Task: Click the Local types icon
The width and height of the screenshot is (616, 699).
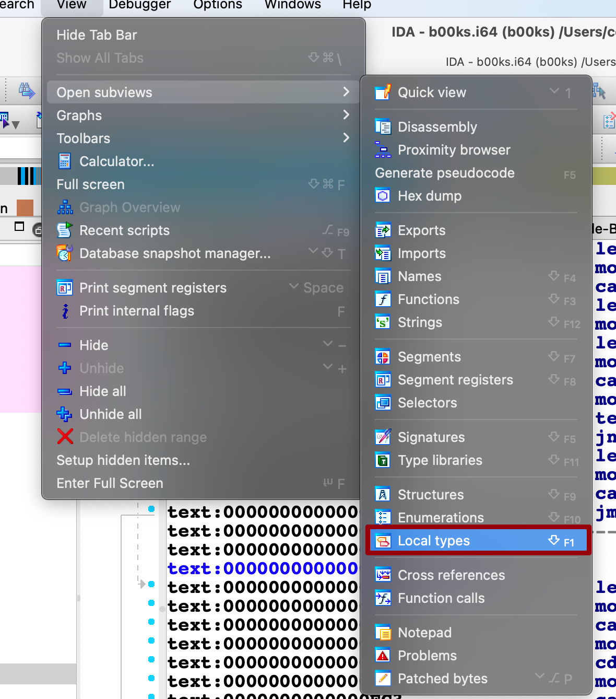Action: click(383, 541)
